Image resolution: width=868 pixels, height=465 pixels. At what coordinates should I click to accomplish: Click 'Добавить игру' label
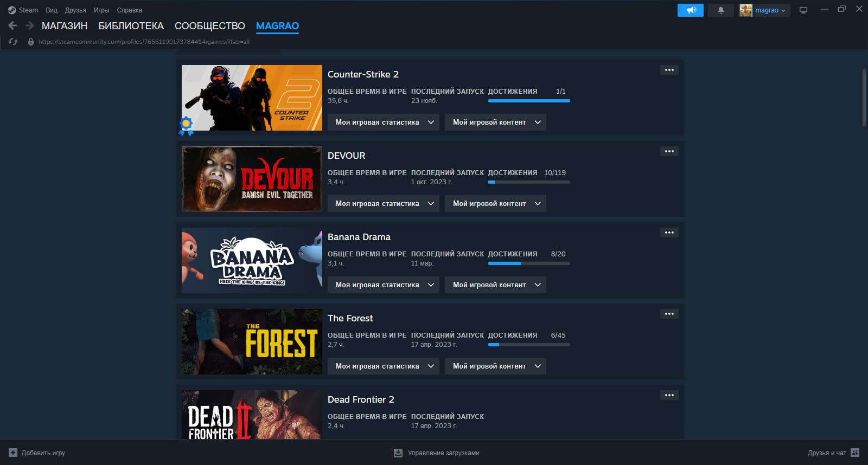[43, 453]
